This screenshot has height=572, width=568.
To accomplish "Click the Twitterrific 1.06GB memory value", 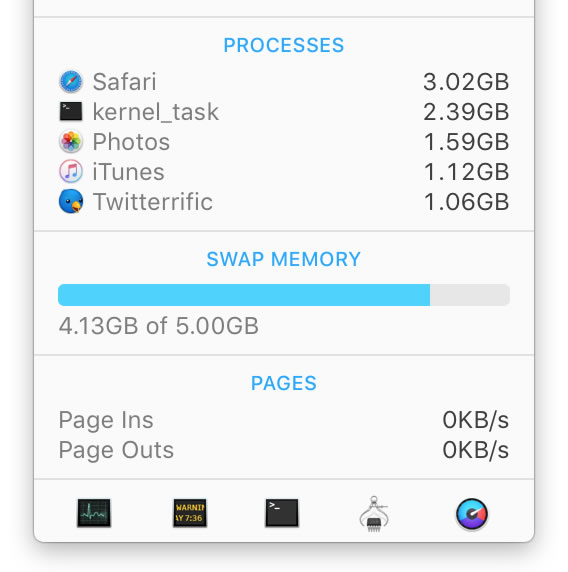I will point(467,202).
